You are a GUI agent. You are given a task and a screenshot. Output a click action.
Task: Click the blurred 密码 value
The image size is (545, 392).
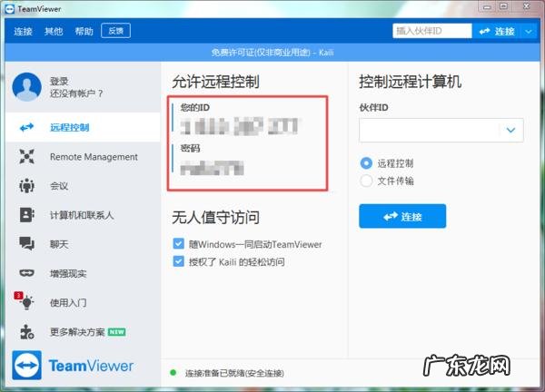212,168
